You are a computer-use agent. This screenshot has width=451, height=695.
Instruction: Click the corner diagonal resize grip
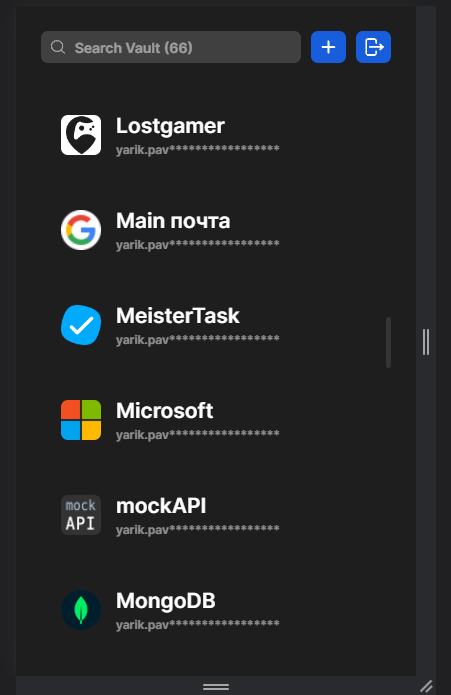pyautogui.click(x=426, y=687)
